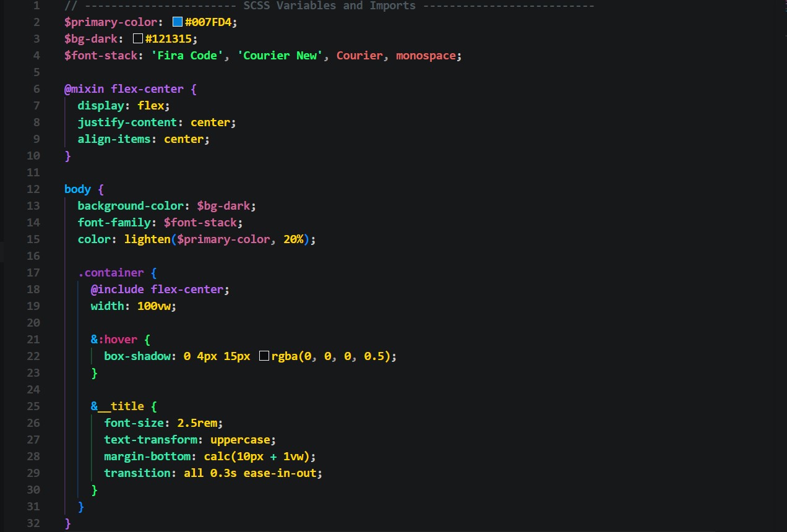Click the 2.5rem font-size value

[197, 423]
